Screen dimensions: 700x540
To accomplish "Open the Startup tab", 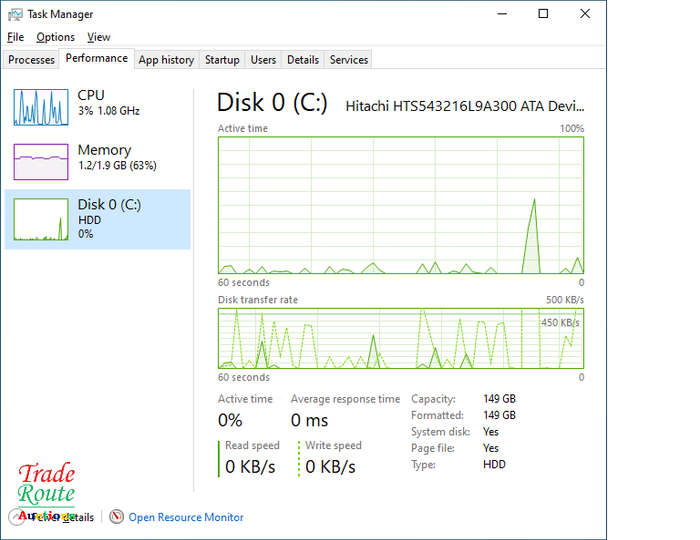I will (222, 60).
